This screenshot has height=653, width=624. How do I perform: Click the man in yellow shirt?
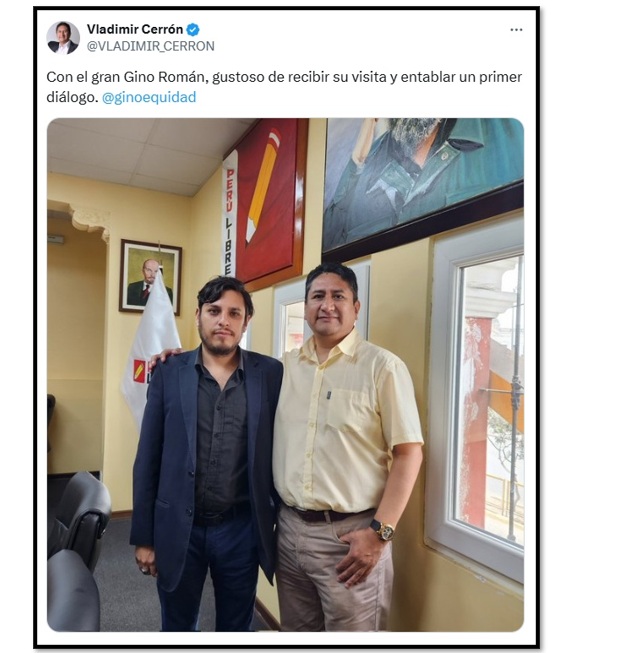(x=348, y=447)
